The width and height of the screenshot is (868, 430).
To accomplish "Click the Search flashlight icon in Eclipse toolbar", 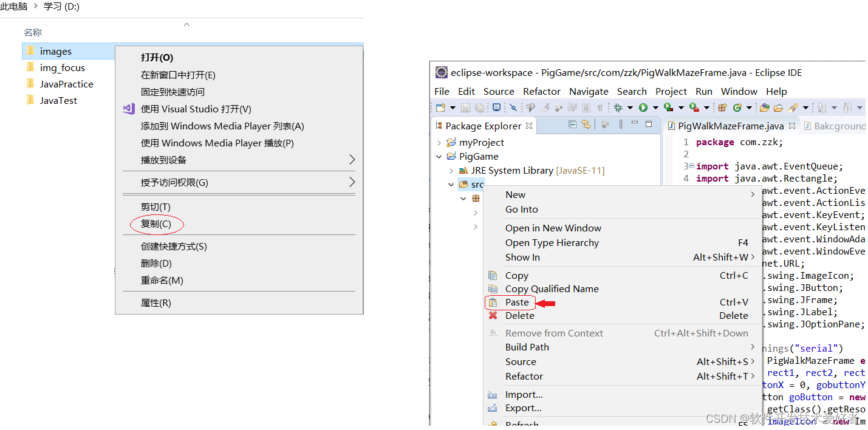I will (x=793, y=107).
